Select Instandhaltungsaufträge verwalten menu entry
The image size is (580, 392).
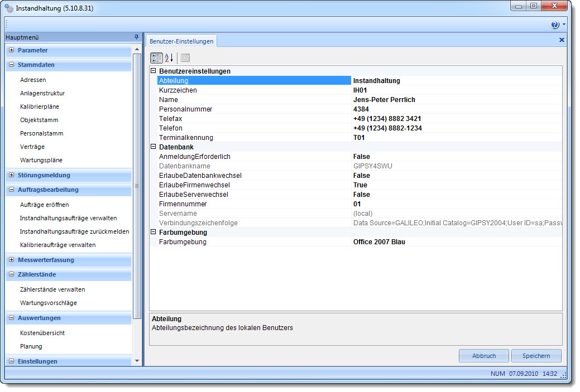point(68,218)
